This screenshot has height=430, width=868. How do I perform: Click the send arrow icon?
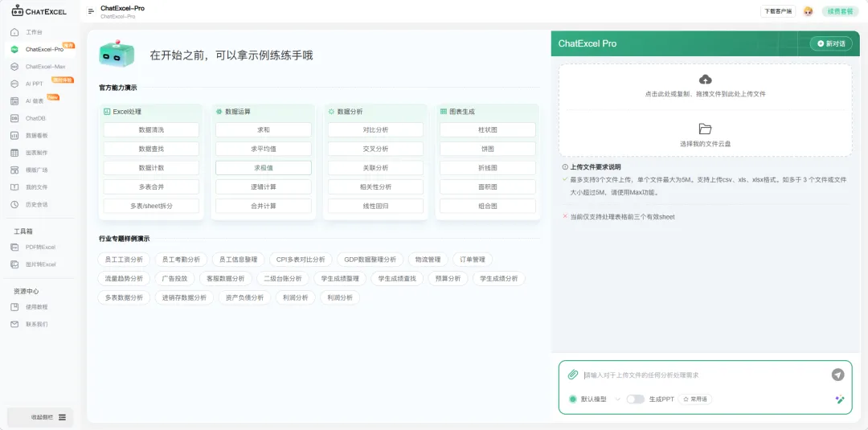pyautogui.click(x=837, y=375)
